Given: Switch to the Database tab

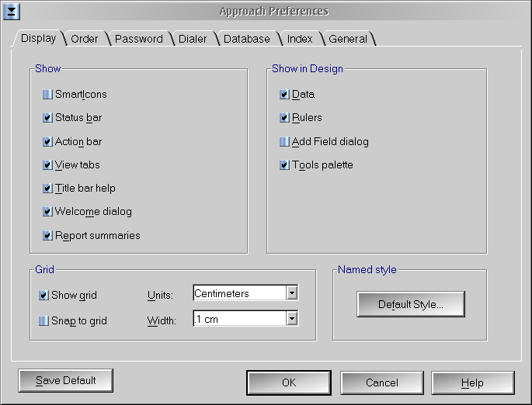Looking at the screenshot, I should click(247, 39).
